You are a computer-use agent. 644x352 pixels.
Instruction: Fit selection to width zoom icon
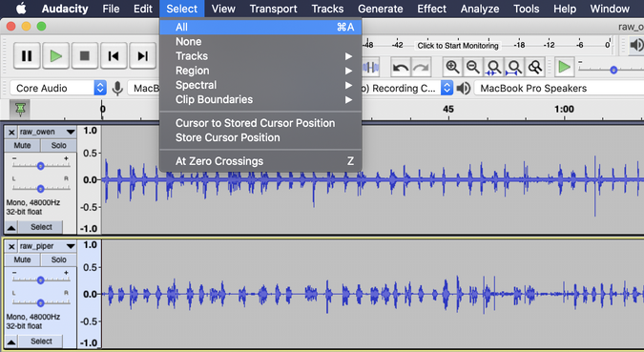click(x=493, y=67)
